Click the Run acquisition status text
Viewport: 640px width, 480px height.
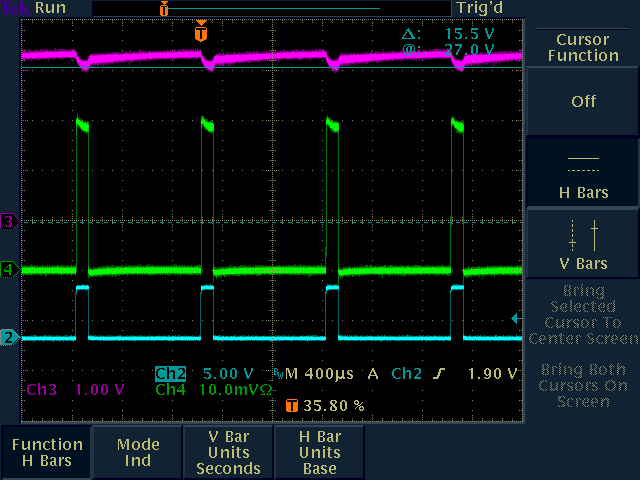50,8
